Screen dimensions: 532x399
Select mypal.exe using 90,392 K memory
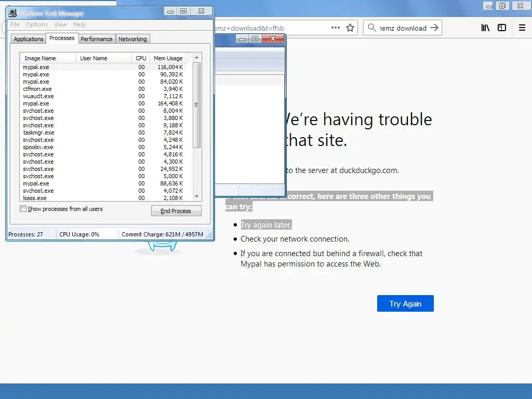coord(103,74)
